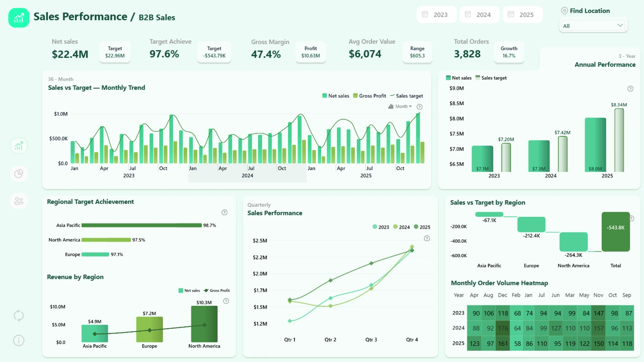
Task: Click the Growth 16.7% card
Action: [x=509, y=52]
